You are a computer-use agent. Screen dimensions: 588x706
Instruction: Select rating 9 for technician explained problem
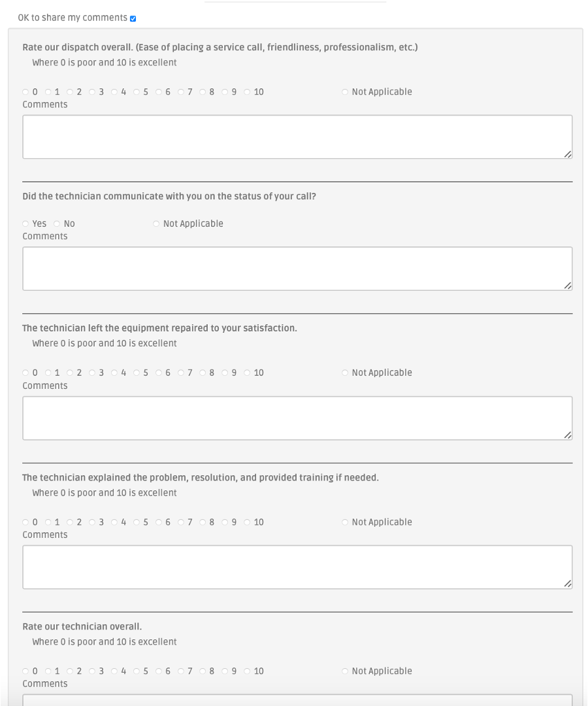225,522
